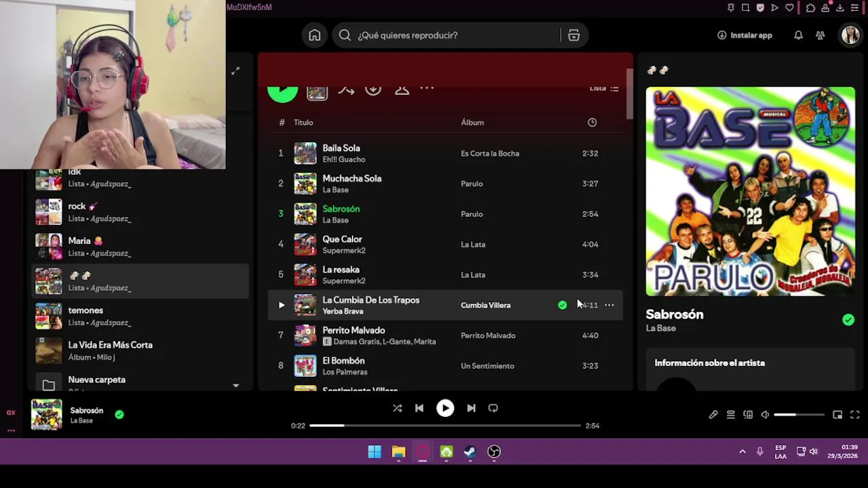The width and height of the screenshot is (868, 488).
Task: Skip to the previous track
Action: 419,408
